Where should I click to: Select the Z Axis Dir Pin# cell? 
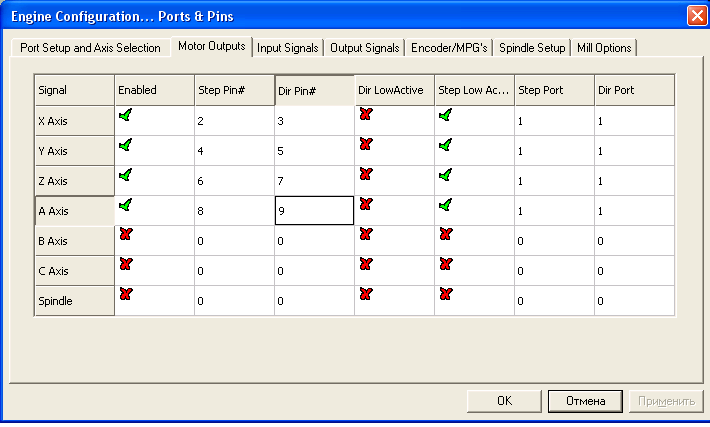tap(314, 181)
